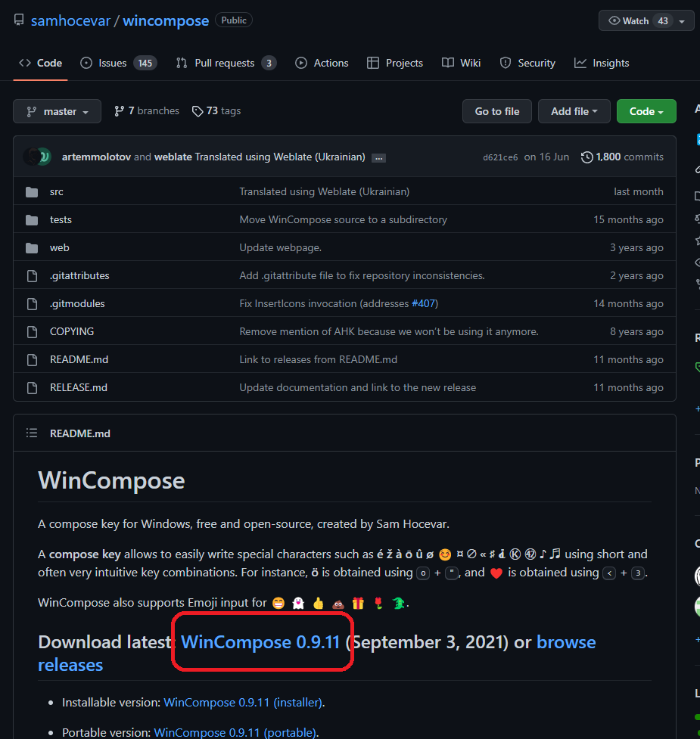
Task: Open README table of contents list icon
Action: pyautogui.click(x=32, y=433)
